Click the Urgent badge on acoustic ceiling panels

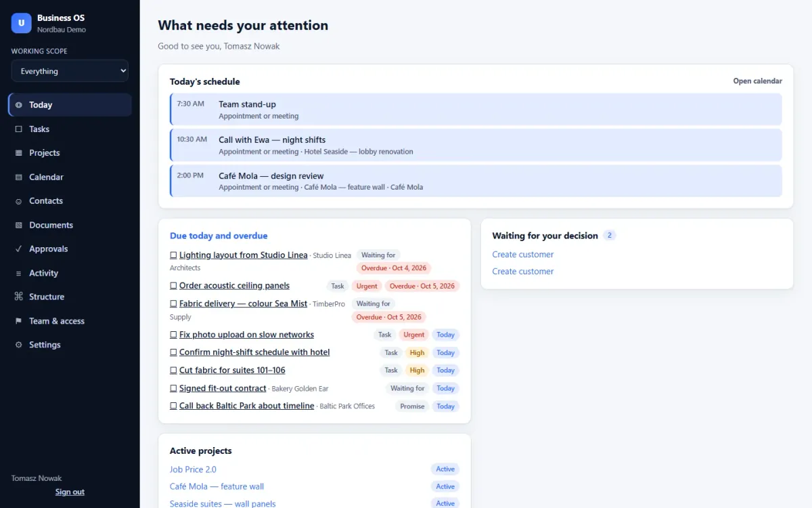pyautogui.click(x=367, y=287)
